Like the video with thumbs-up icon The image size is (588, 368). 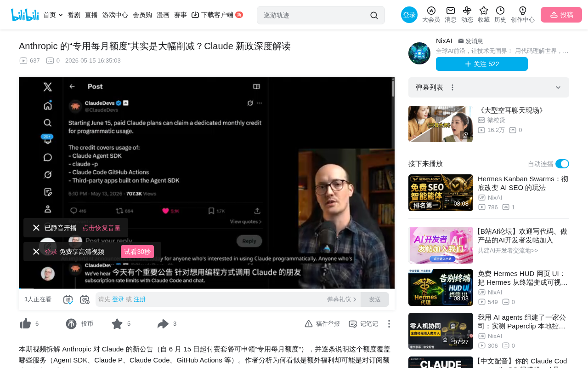25,324
